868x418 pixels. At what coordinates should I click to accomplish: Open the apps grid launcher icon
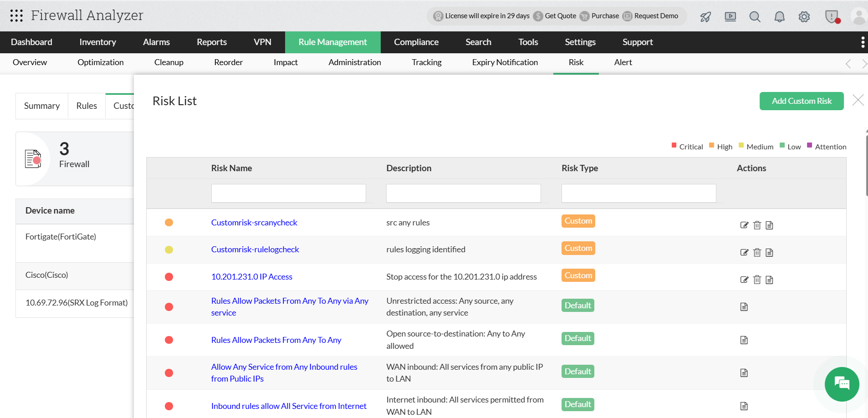[x=16, y=15]
